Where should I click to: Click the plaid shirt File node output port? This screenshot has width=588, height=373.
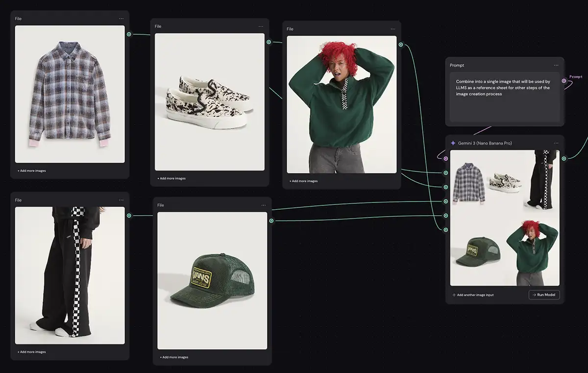tap(129, 34)
